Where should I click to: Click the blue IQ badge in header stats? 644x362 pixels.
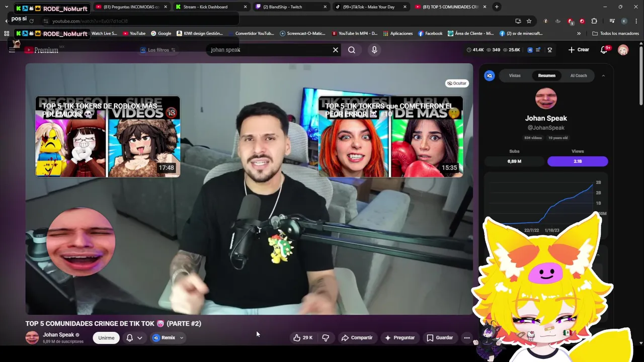point(530,50)
